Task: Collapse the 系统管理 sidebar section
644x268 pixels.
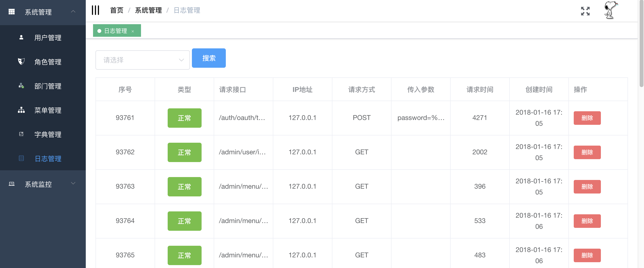Action: (73, 11)
